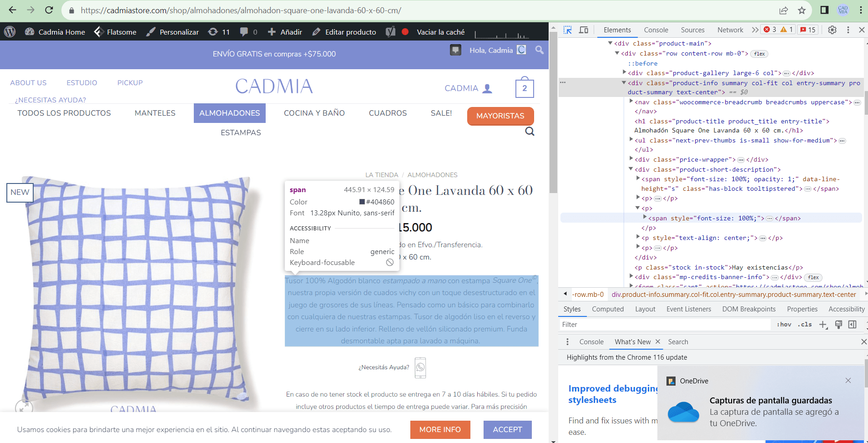The height and width of the screenshot is (443, 868).
Task: Click the Styles filter input field
Action: [665, 325]
